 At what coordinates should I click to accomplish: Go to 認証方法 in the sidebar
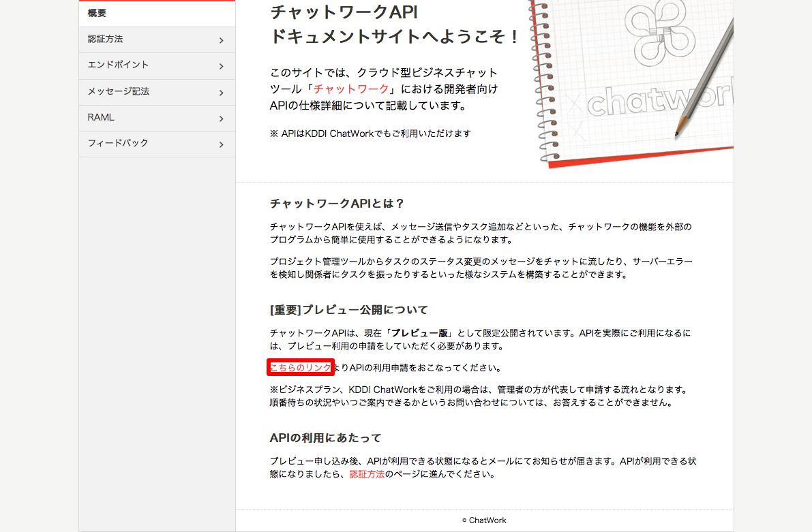point(106,40)
